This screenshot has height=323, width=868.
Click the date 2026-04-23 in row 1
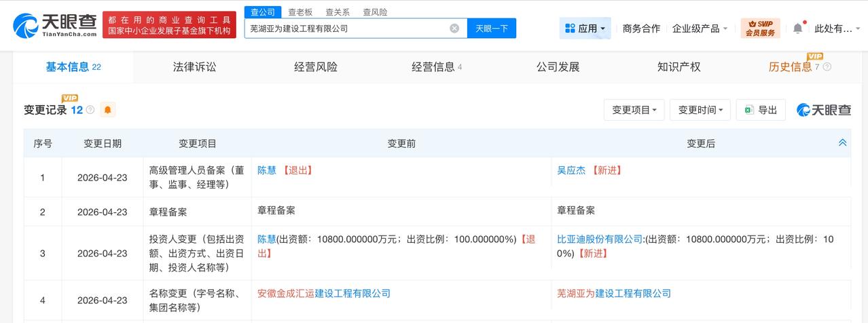tap(103, 177)
